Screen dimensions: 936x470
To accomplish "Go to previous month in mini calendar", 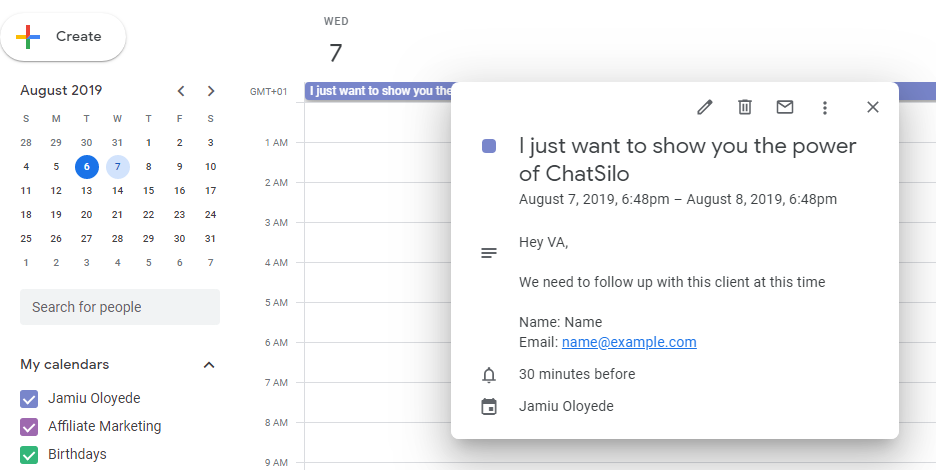I will (x=181, y=91).
